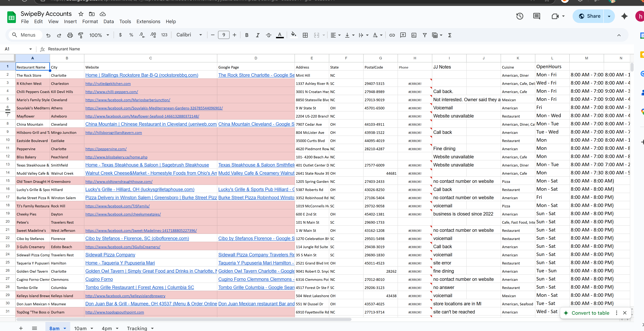Decrease font size with minus
Viewport: 644px width, 331px height.
coord(213,35)
